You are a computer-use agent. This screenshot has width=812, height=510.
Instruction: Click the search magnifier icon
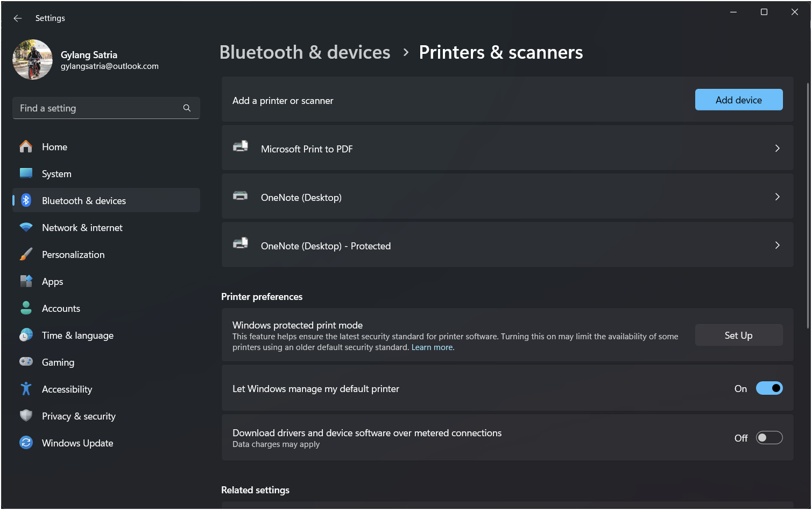pos(187,108)
